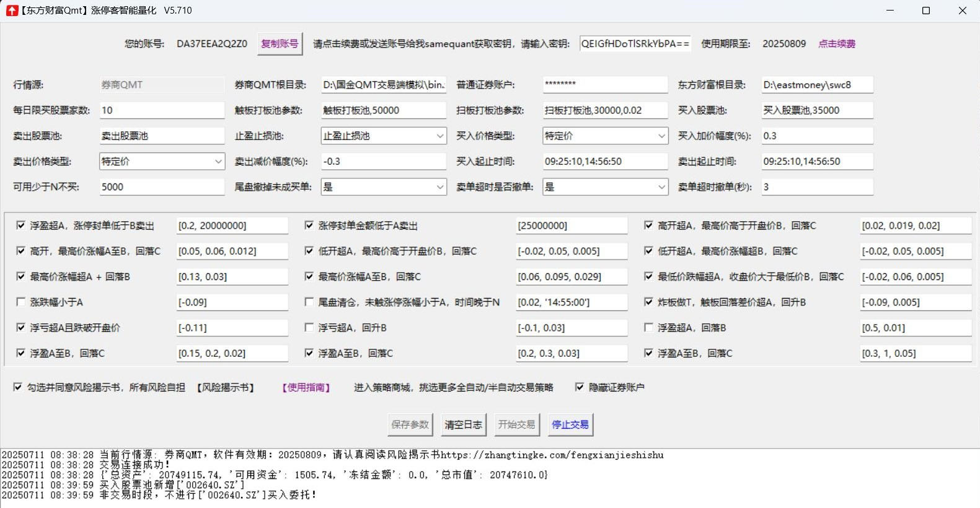
Task: Toggle 勾选并同意风险揭示书 checkbox
Action: tap(18, 387)
